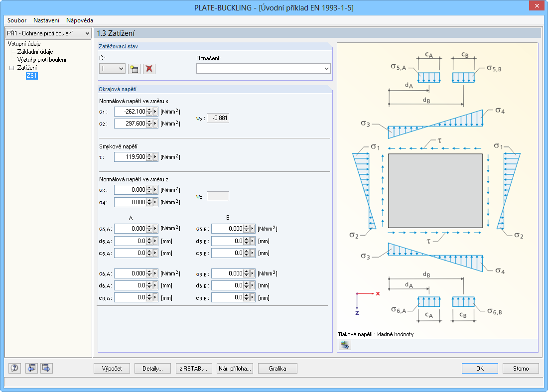Open arrow menu next to d5,A field

point(155,241)
